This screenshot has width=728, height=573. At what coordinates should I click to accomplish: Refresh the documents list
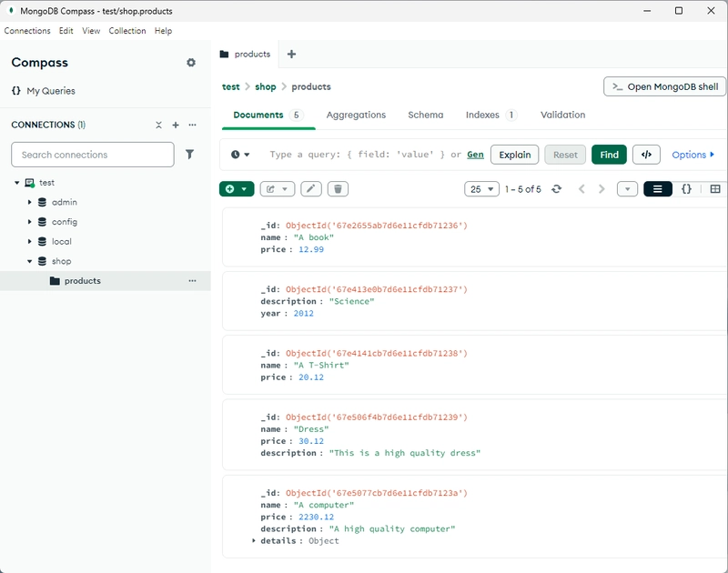pyautogui.click(x=556, y=189)
